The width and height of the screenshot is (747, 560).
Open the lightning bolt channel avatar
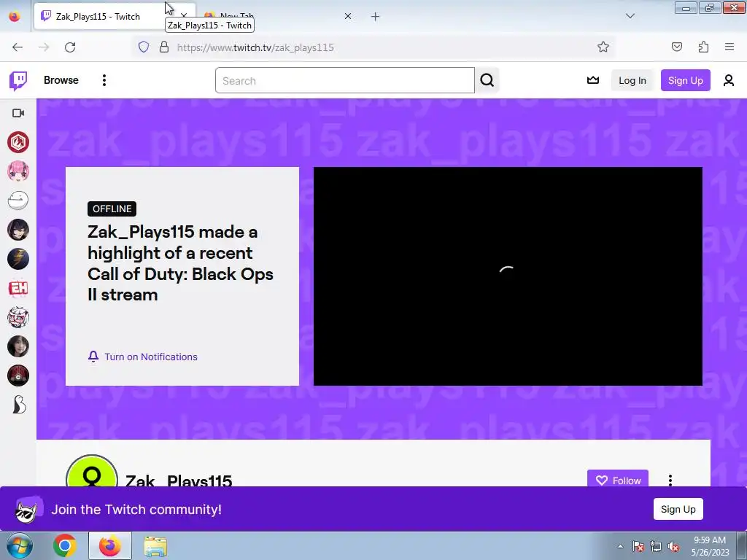click(x=18, y=259)
